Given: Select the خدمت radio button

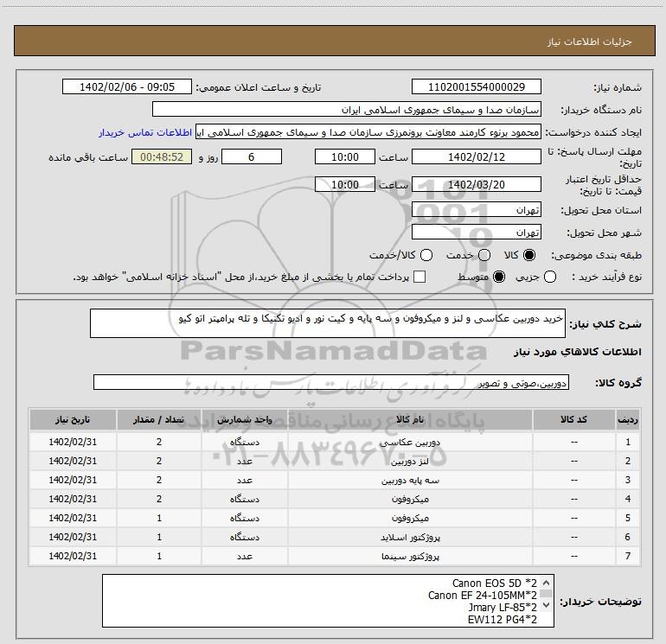Looking at the screenshot, I should point(484,255).
